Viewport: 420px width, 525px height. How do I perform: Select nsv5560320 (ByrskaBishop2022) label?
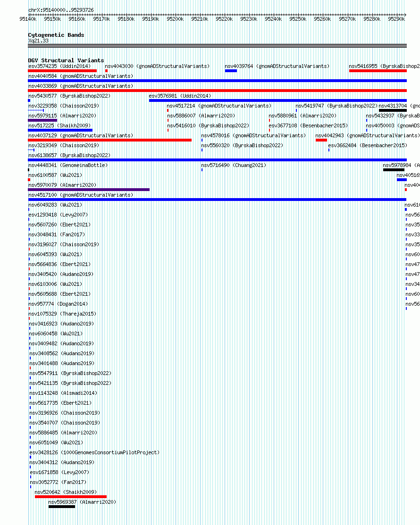click(x=242, y=145)
